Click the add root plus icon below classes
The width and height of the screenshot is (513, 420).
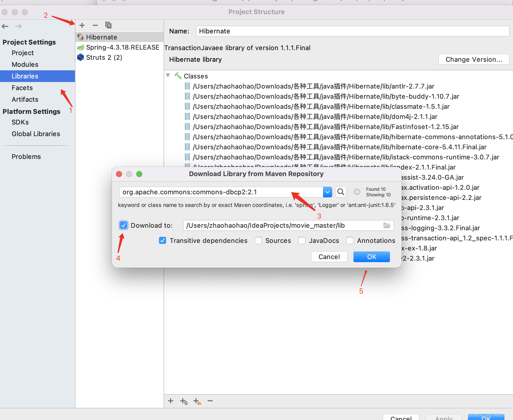pos(171,401)
